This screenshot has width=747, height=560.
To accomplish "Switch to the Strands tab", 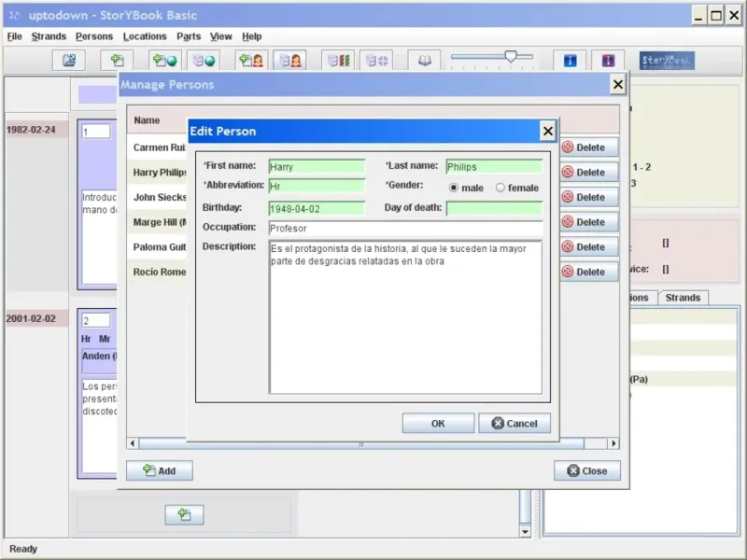I will pyautogui.click(x=683, y=298).
